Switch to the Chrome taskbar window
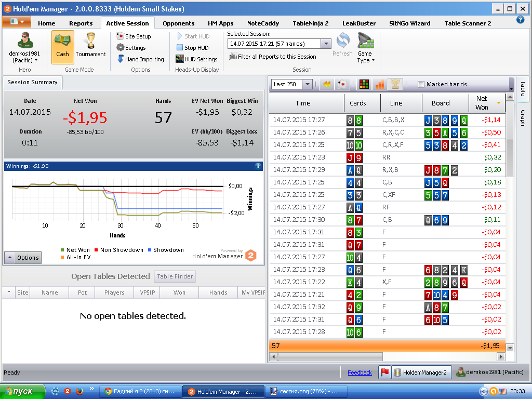 coord(141,391)
